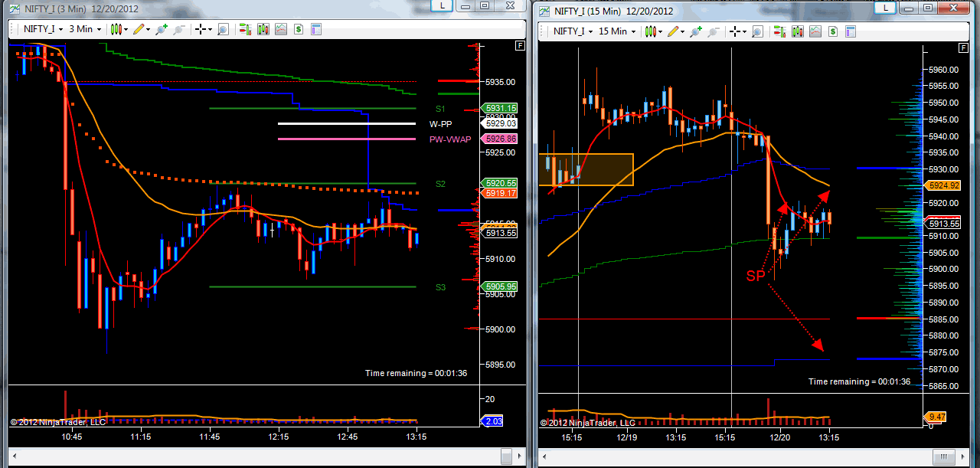This screenshot has height=468, width=980.
Task: Click S3 label on 3 Min chart
Action: pos(440,287)
